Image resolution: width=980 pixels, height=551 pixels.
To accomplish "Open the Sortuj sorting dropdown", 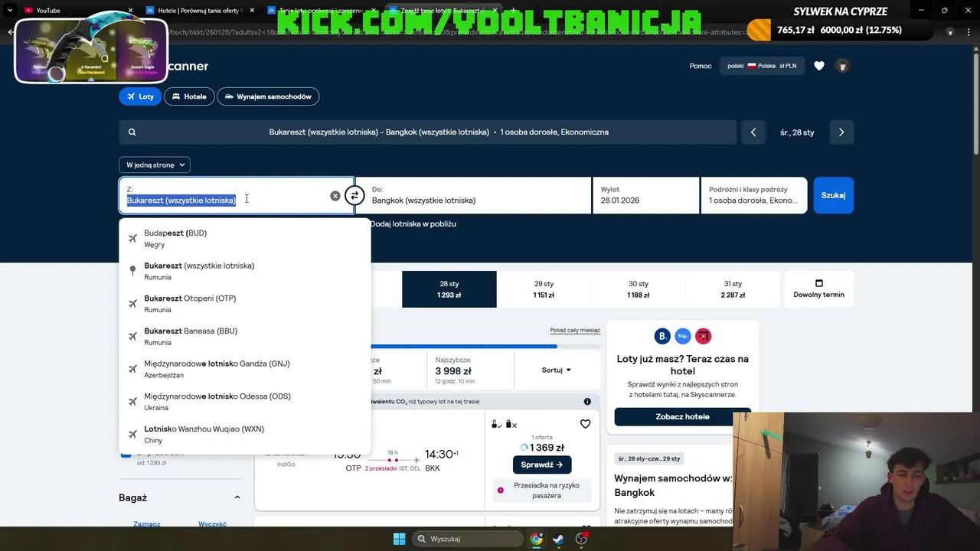I will [557, 370].
